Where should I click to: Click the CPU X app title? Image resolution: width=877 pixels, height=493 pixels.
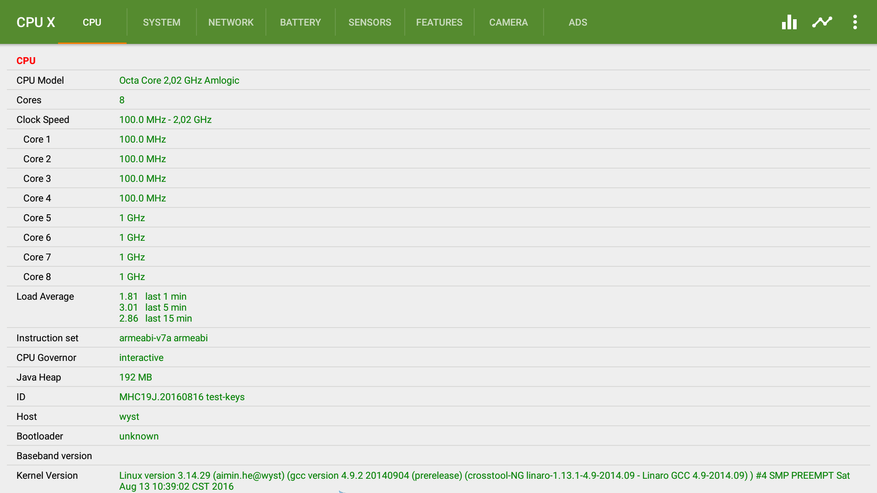(36, 22)
